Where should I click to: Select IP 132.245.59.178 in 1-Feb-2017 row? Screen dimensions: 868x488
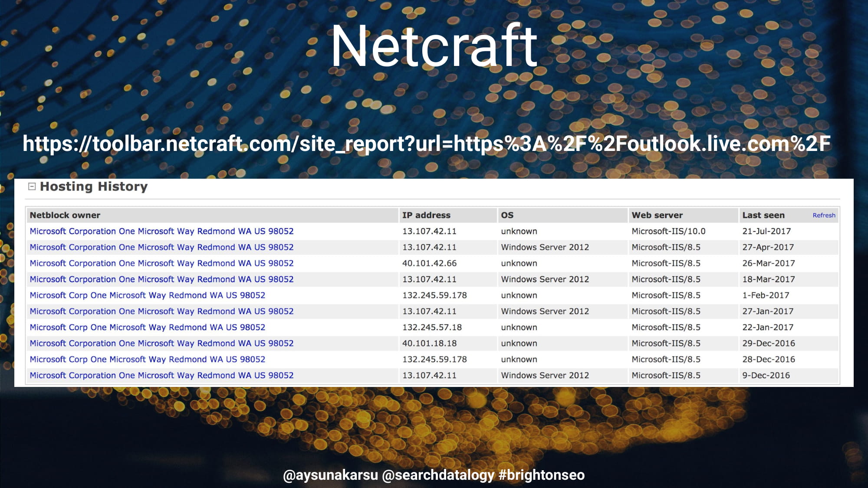[434, 295]
